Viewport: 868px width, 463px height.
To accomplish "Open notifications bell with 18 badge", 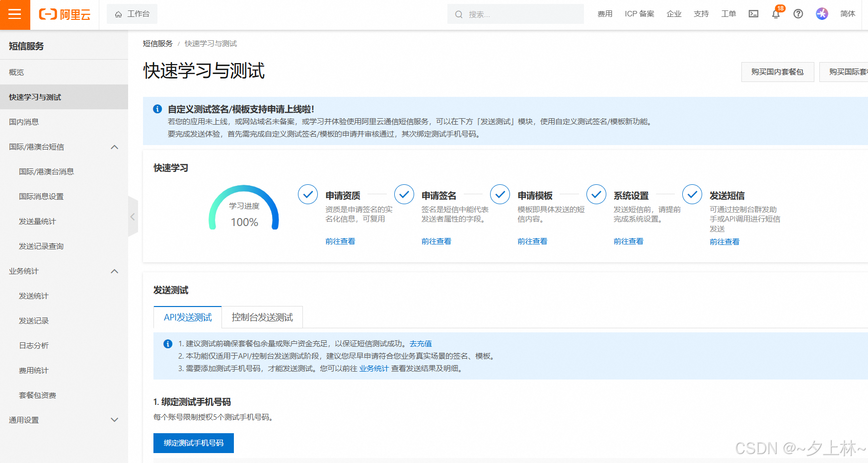I will point(776,13).
